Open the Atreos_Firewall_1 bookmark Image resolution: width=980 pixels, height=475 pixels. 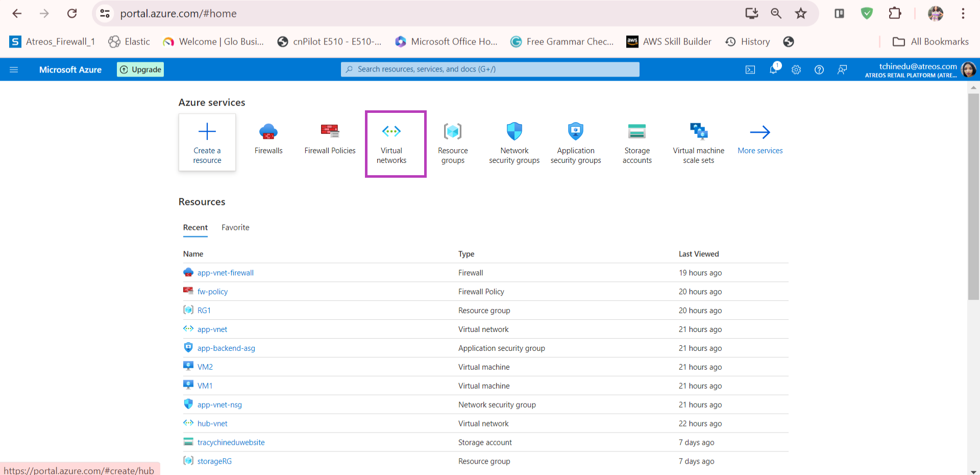[53, 42]
